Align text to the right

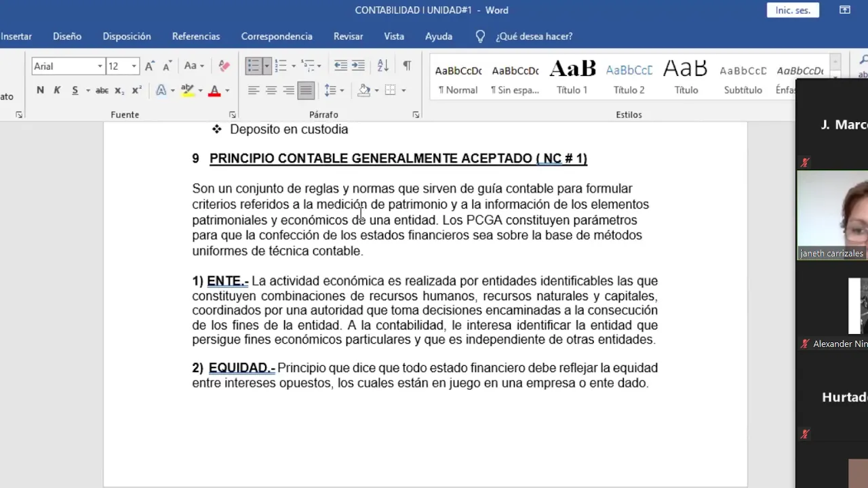coord(288,90)
